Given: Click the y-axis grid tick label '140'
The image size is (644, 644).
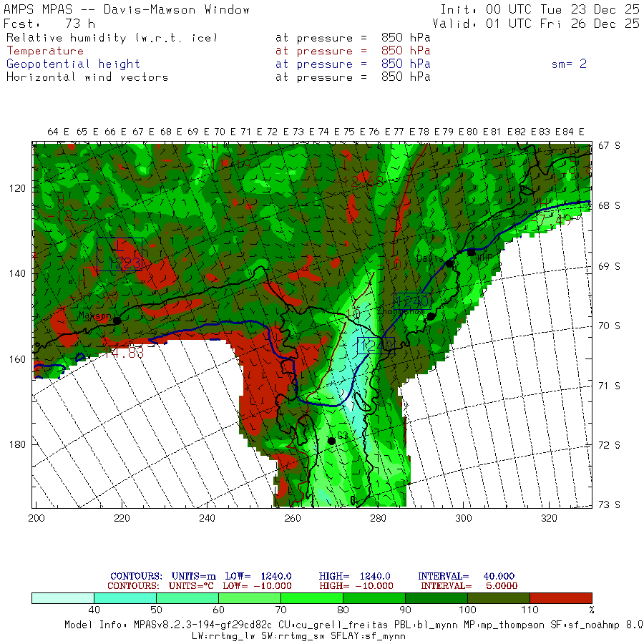Looking at the screenshot, I should pyautogui.click(x=17, y=273).
